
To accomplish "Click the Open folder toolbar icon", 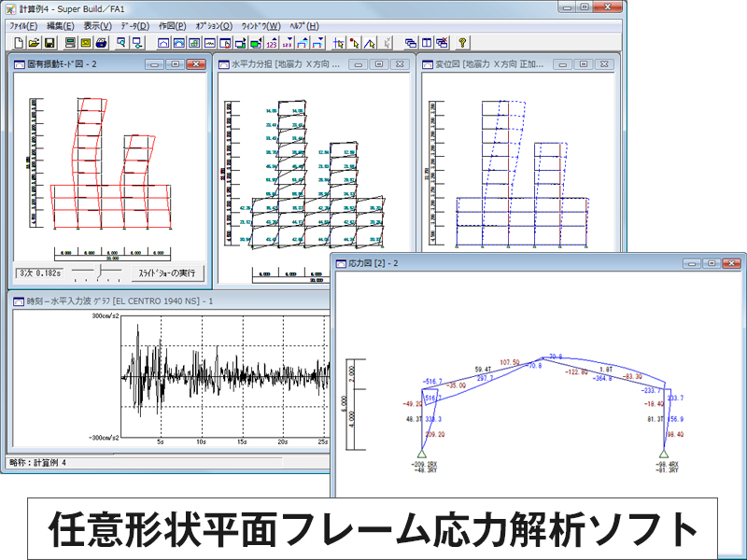I will click(x=35, y=43).
